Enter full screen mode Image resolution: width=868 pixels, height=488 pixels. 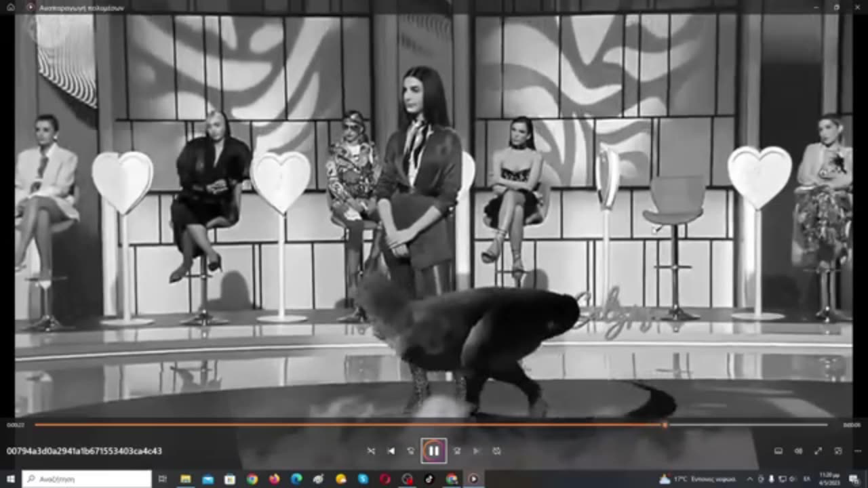tap(818, 451)
